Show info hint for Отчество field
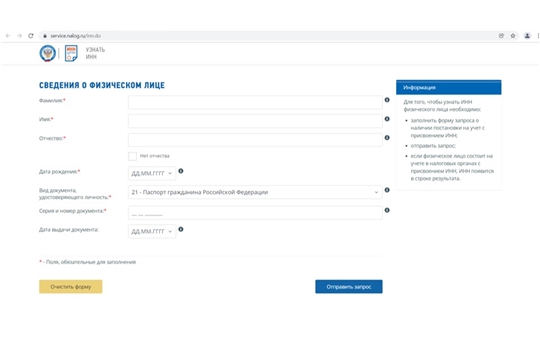The height and width of the screenshot is (360, 540). pyautogui.click(x=387, y=138)
